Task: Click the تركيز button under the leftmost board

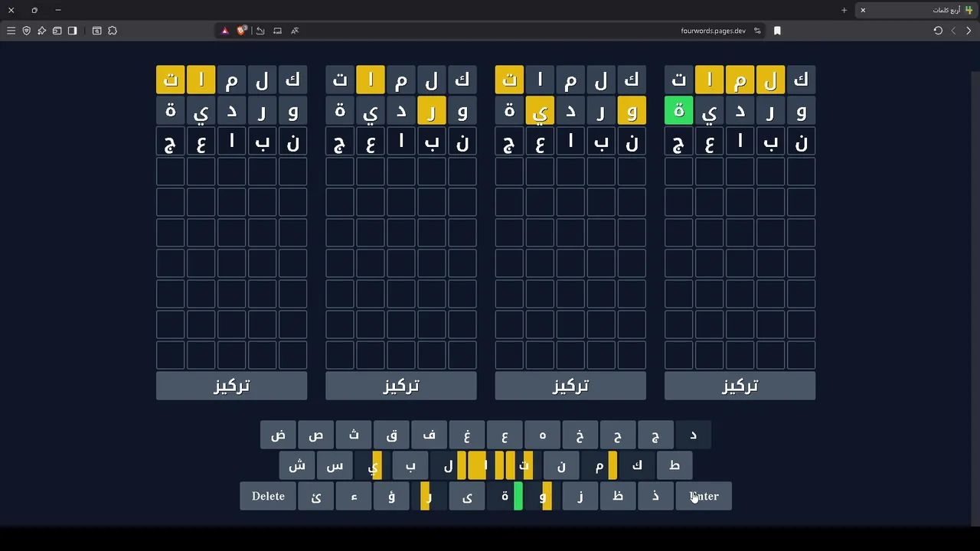Action: point(231,386)
